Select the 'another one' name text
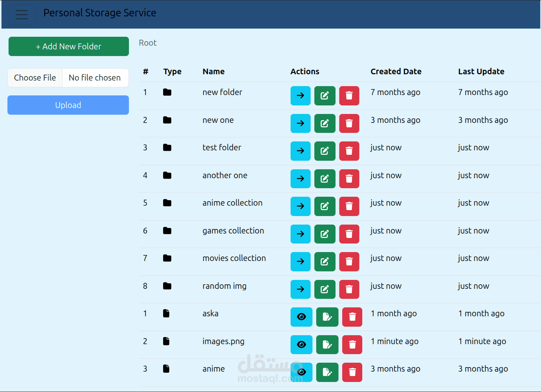 tap(225, 175)
